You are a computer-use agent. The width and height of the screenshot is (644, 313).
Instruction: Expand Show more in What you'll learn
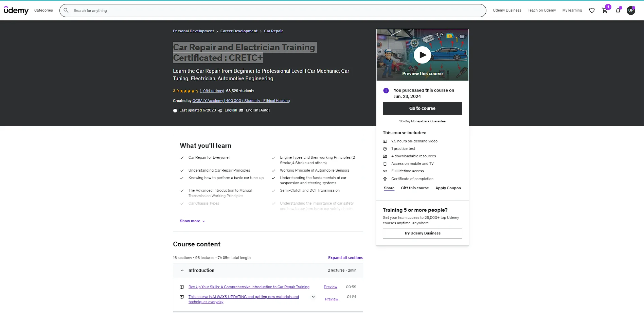[x=192, y=221]
